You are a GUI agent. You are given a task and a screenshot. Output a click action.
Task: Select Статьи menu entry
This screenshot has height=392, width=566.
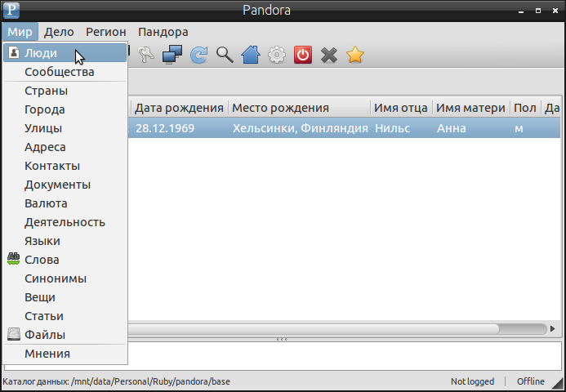click(65, 316)
